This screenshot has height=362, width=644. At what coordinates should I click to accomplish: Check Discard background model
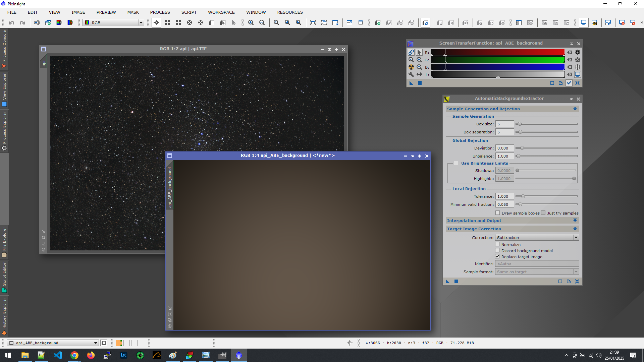point(497,250)
